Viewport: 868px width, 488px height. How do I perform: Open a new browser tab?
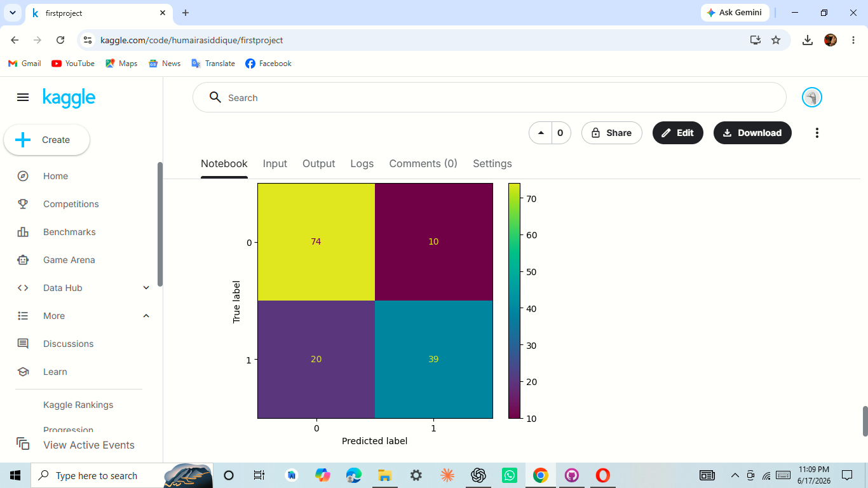click(x=186, y=13)
